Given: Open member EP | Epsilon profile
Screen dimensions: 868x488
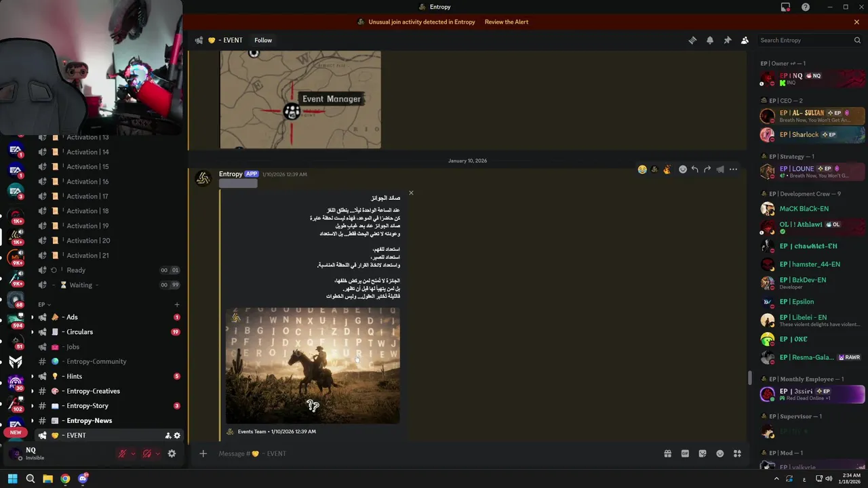Looking at the screenshot, I should tap(812, 302).
